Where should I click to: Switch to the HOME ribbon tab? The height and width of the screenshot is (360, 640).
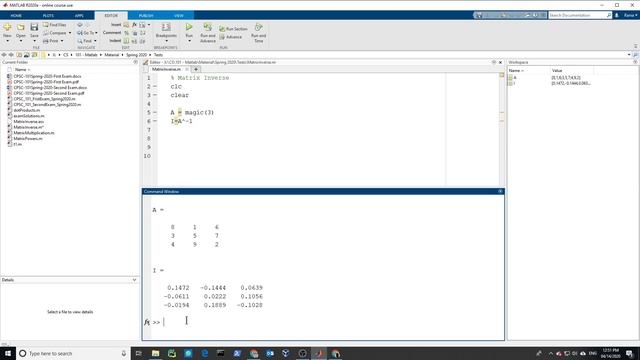pyautogui.click(x=16, y=16)
